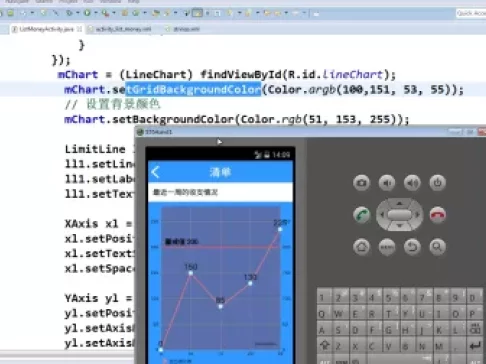Click the emulator MENU hardware button
The height and width of the screenshot is (364, 486).
tap(387, 247)
